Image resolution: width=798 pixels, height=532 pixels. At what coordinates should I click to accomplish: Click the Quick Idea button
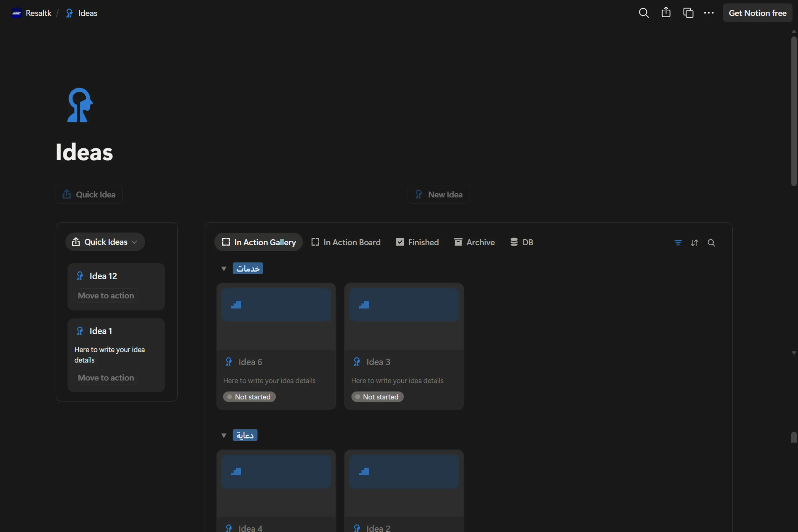pos(89,194)
